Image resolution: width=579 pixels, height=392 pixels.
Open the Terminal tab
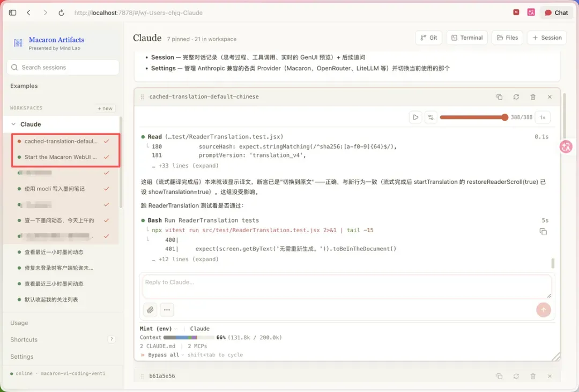click(x=467, y=38)
